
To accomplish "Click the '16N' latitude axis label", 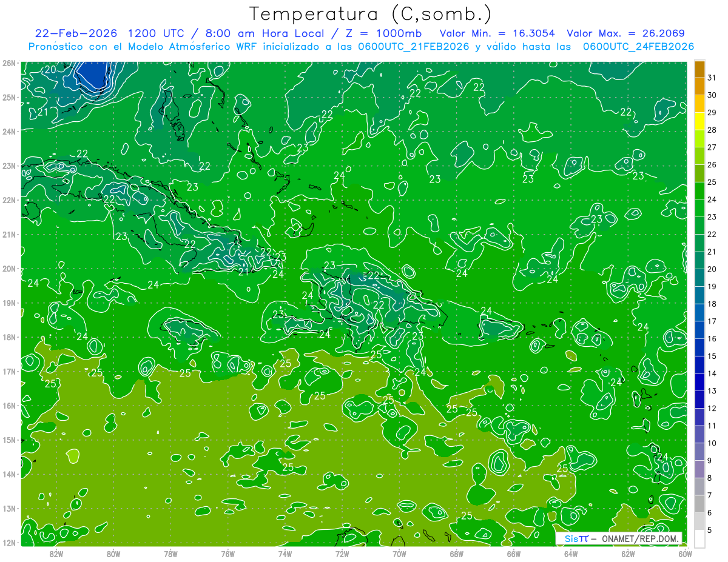I will 9,406.
